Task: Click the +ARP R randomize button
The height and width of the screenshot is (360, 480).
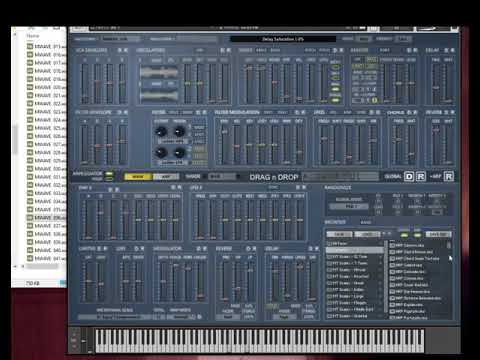Action: pyautogui.click(x=449, y=176)
